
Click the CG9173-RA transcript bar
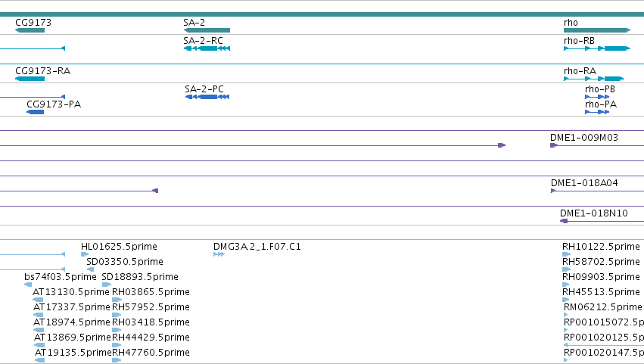click(x=30, y=79)
